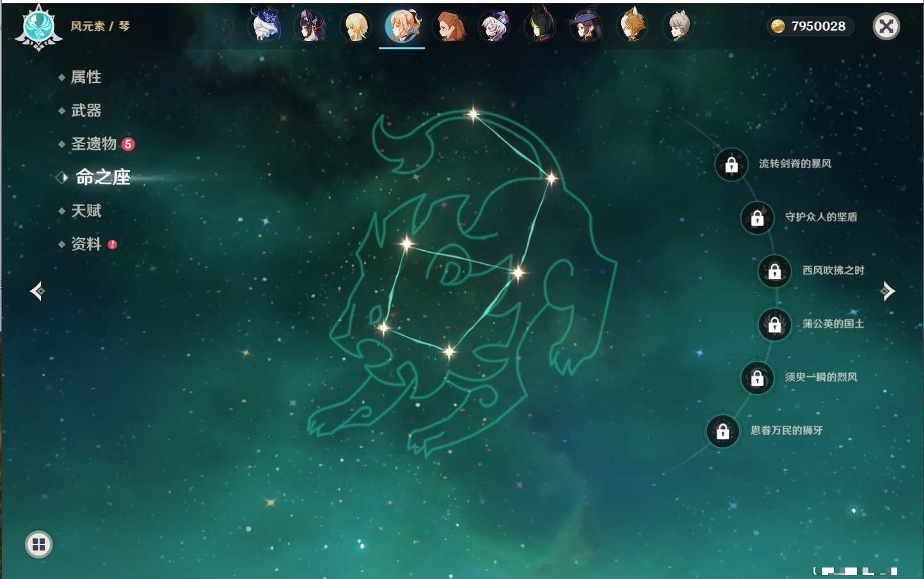The height and width of the screenshot is (579, 924).
Task: View the locked constellation 蒲公英的国土
Action: [775, 324]
